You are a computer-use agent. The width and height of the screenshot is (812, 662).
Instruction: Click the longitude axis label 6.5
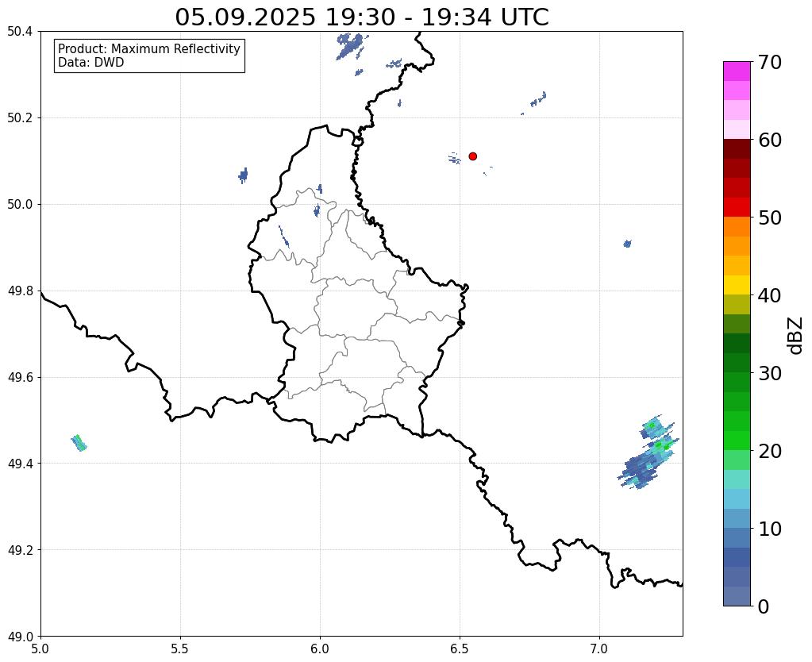point(460,649)
